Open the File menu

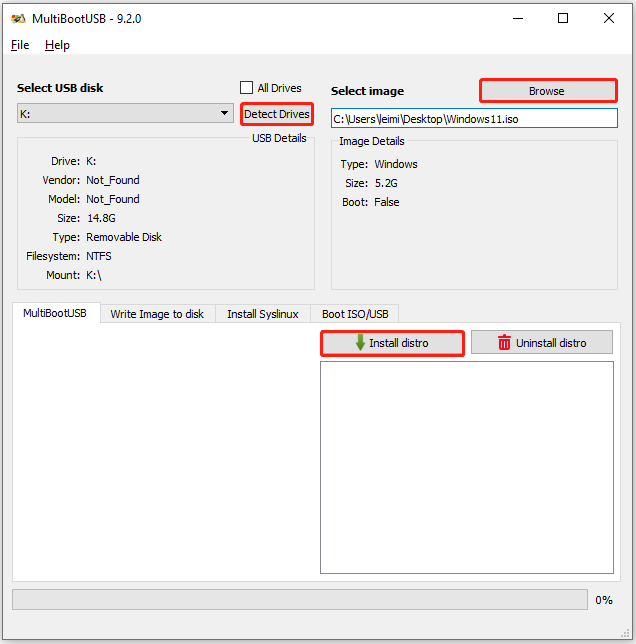pos(20,45)
